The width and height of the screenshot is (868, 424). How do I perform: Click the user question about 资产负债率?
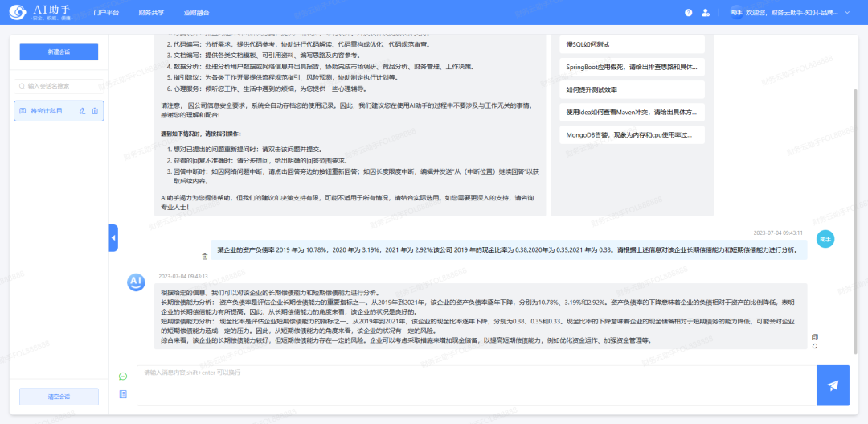(509, 250)
